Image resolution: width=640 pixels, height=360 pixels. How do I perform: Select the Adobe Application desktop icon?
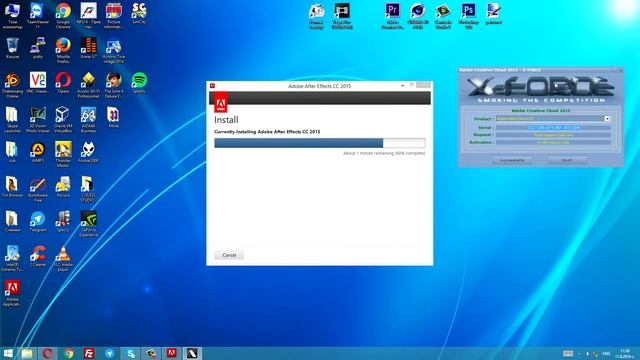tap(12, 293)
